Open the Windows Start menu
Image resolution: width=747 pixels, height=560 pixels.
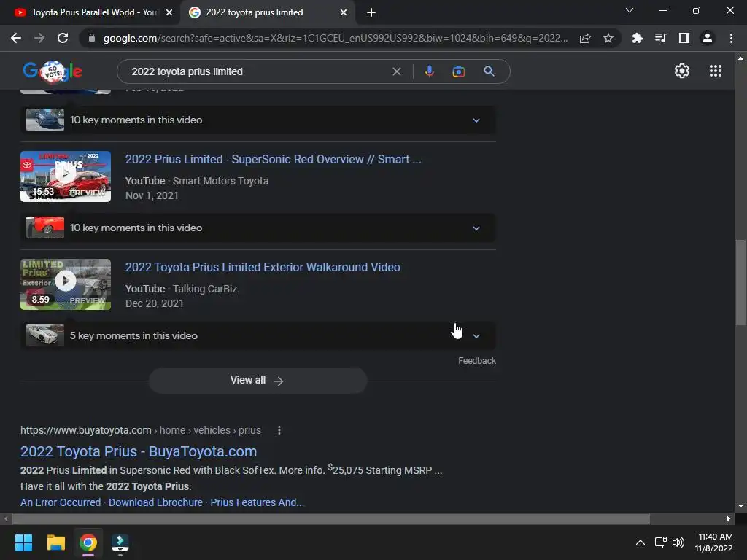click(x=23, y=542)
